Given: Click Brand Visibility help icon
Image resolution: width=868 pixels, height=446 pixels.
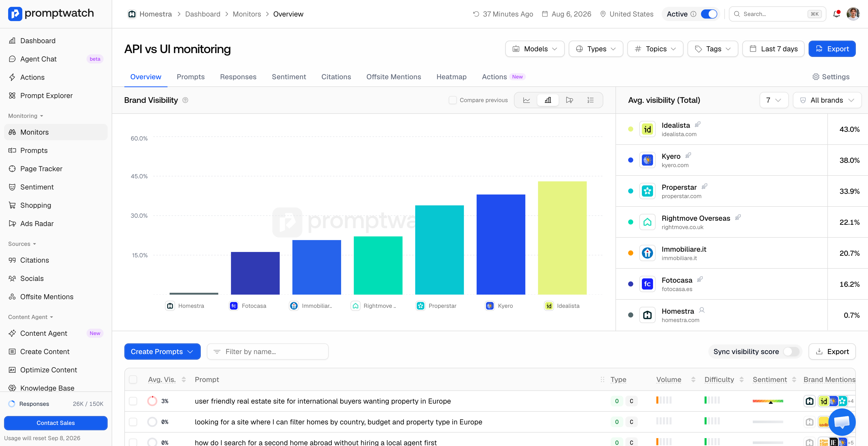Looking at the screenshot, I should point(185,100).
